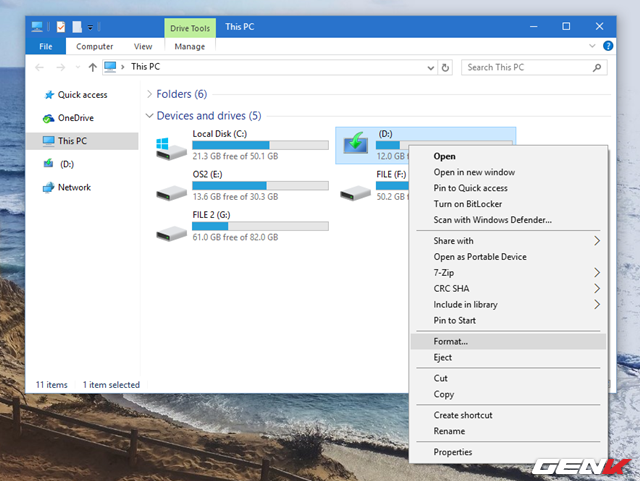
Task: Select the FILE 2 (G:) drive icon
Action: (171, 234)
